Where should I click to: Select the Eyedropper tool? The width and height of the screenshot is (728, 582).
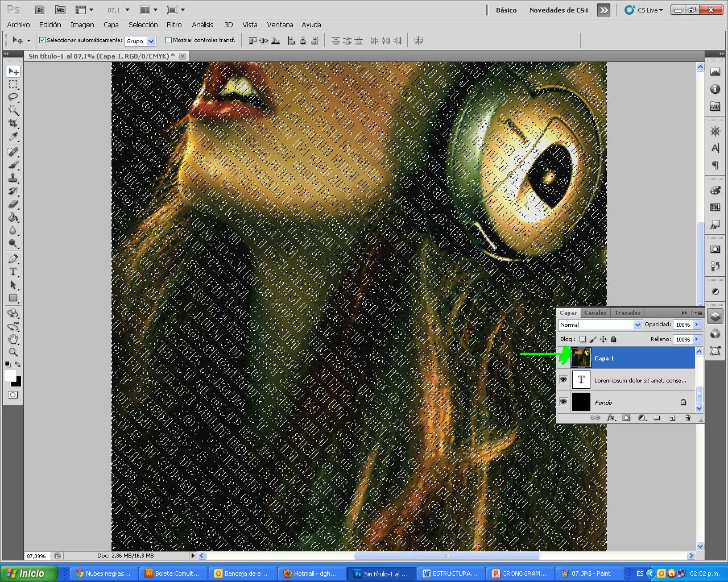pyautogui.click(x=13, y=136)
